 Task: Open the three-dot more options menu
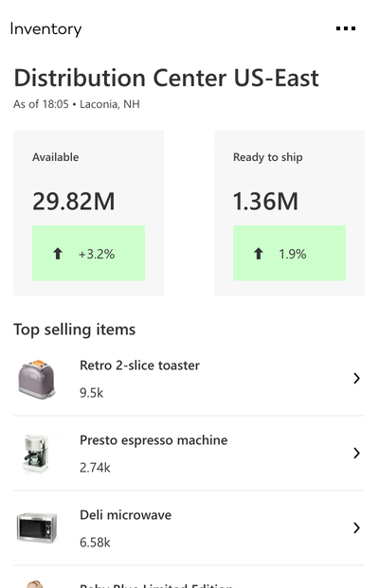(x=346, y=28)
